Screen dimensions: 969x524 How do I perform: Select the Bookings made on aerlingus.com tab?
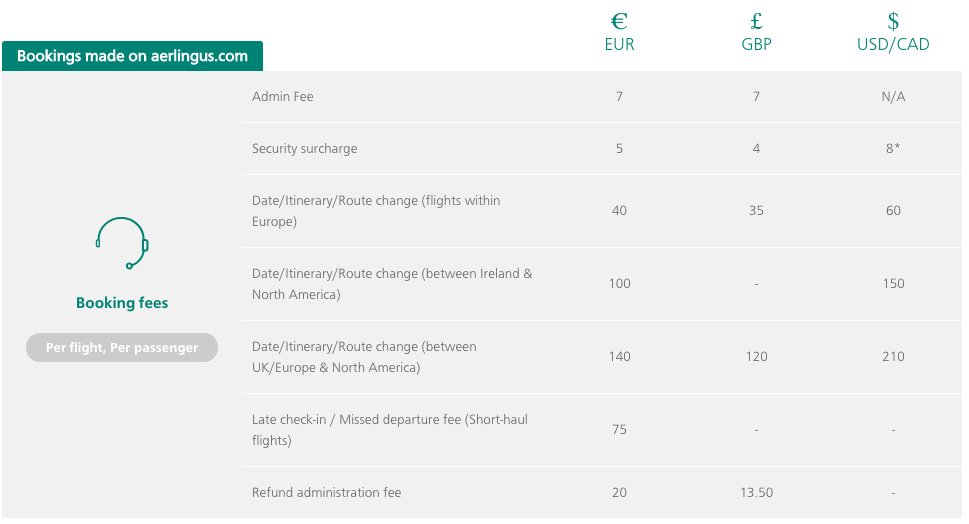pyautogui.click(x=132, y=56)
